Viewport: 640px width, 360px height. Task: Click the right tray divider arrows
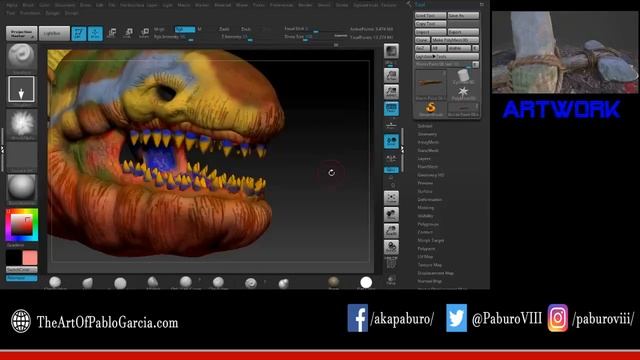(402, 150)
